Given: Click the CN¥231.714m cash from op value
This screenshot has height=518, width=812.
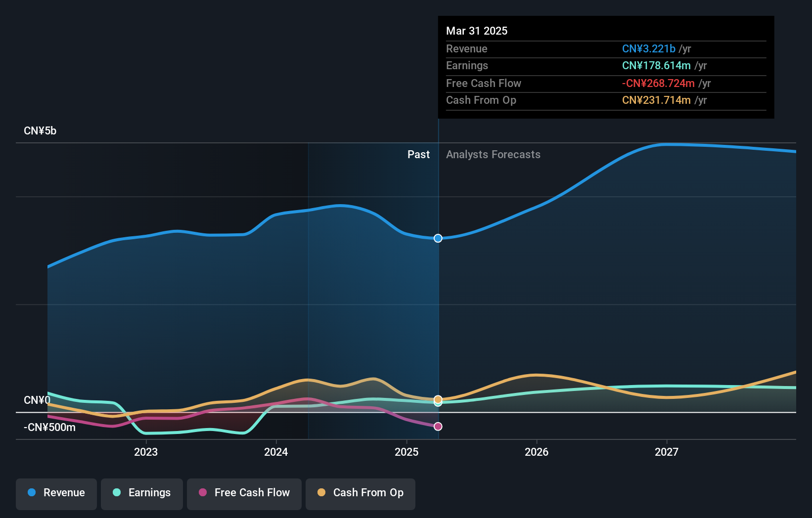Looking at the screenshot, I should 656,100.
